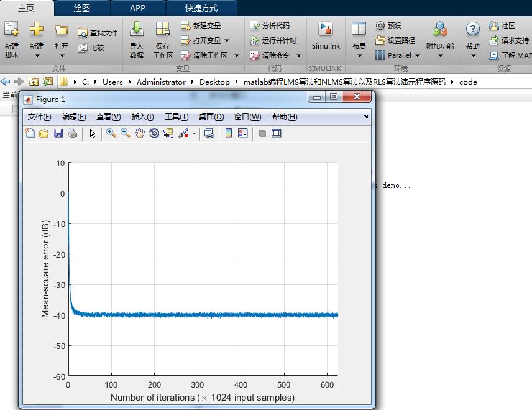Open Insert (插入) menu in Figure 1

[142, 117]
